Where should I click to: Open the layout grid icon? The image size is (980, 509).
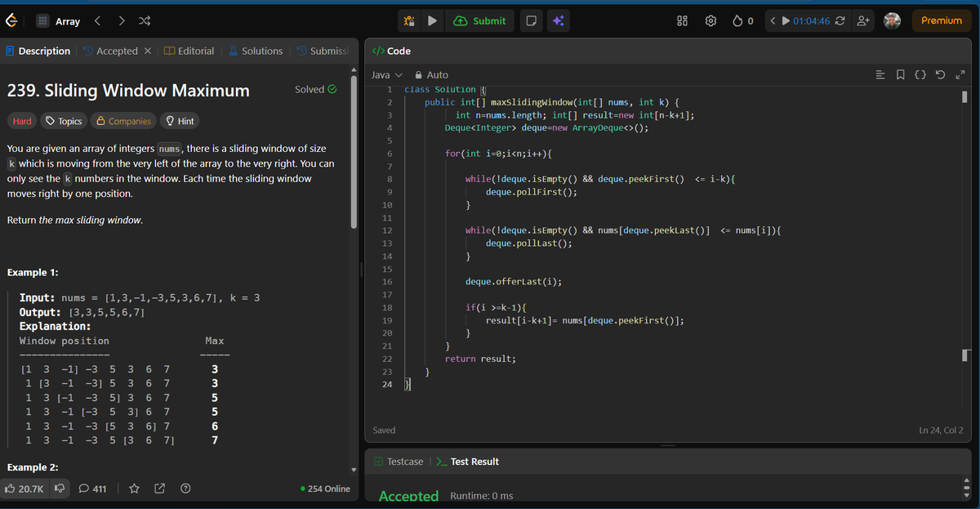683,21
